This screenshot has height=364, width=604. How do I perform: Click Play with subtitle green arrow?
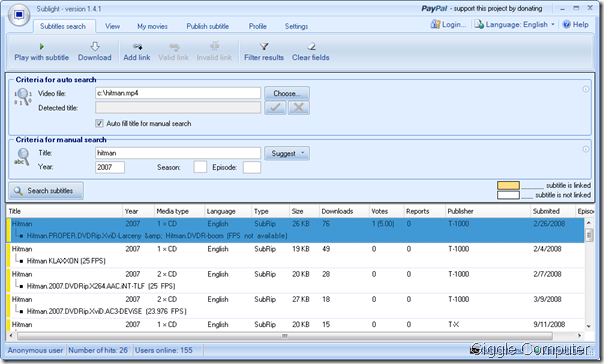(42, 47)
